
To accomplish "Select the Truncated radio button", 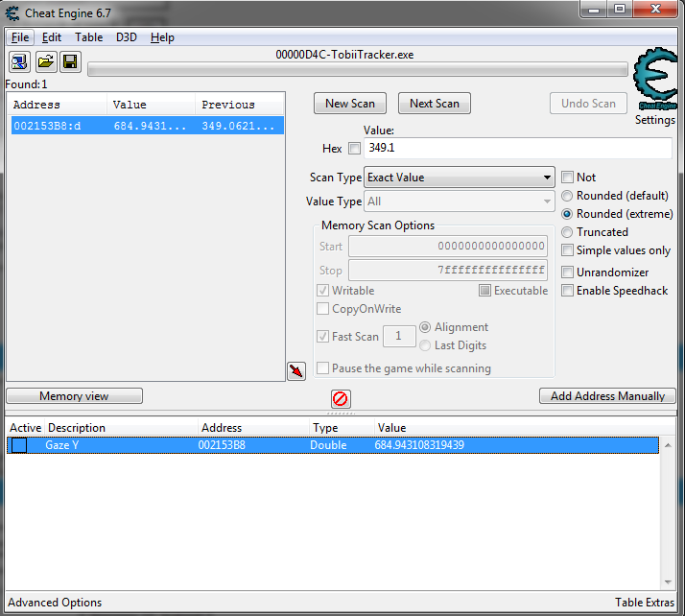I will pos(567,232).
